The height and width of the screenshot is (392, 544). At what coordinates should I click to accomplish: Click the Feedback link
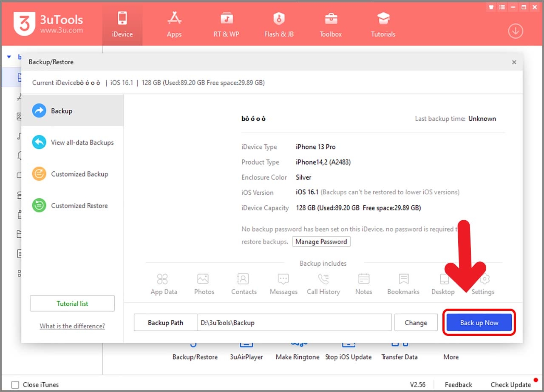459,385
